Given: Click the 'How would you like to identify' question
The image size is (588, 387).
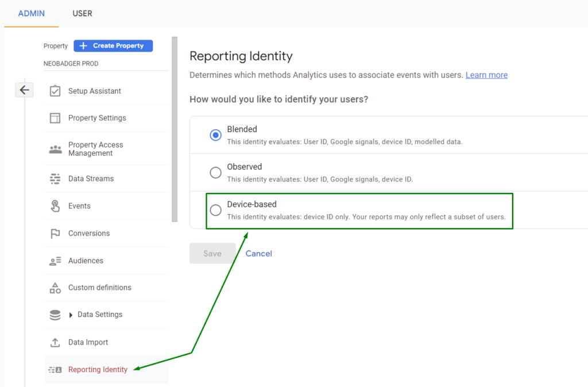Looking at the screenshot, I should click(x=278, y=99).
